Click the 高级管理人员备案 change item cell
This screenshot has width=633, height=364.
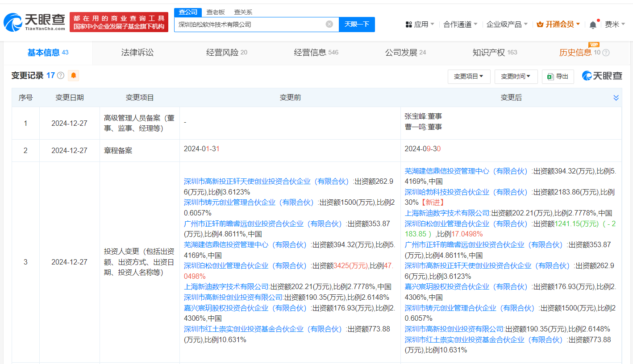point(139,123)
